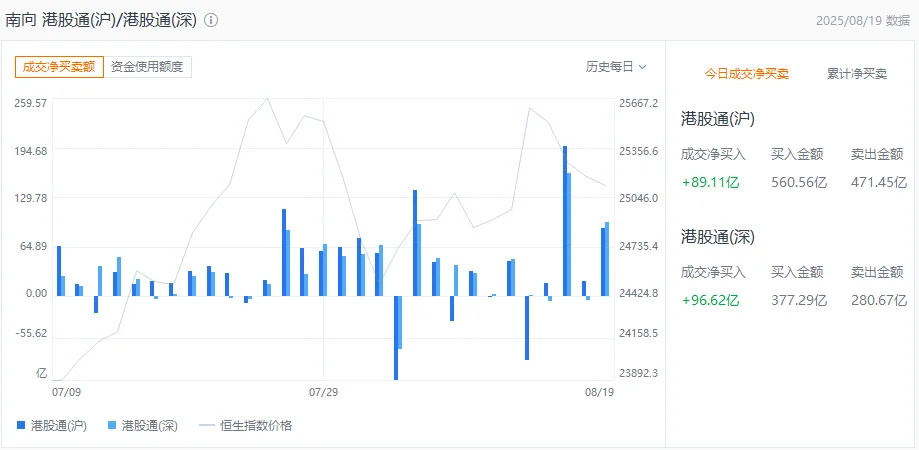Switch to 资金使用额度 tab
Screen dimensions: 919x450
147,67
